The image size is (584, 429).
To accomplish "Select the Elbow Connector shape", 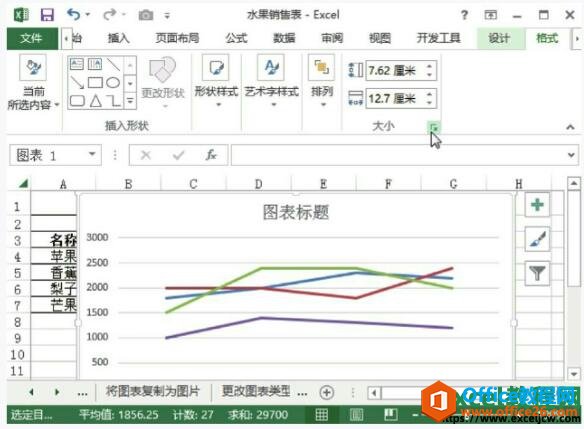I will (113, 101).
